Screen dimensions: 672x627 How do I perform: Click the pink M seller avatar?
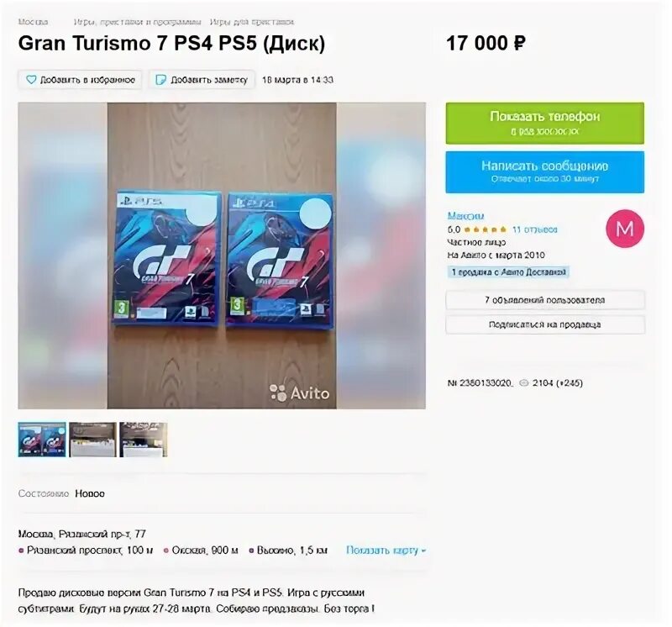(624, 229)
